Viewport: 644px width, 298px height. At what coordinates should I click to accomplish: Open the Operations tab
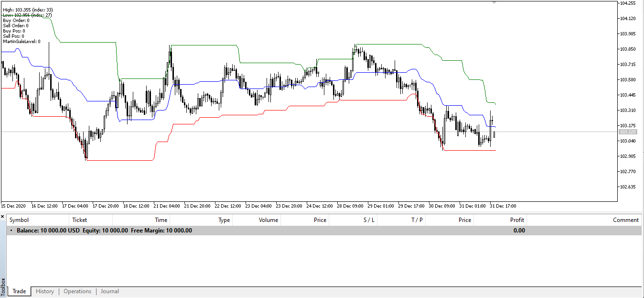(x=77, y=291)
